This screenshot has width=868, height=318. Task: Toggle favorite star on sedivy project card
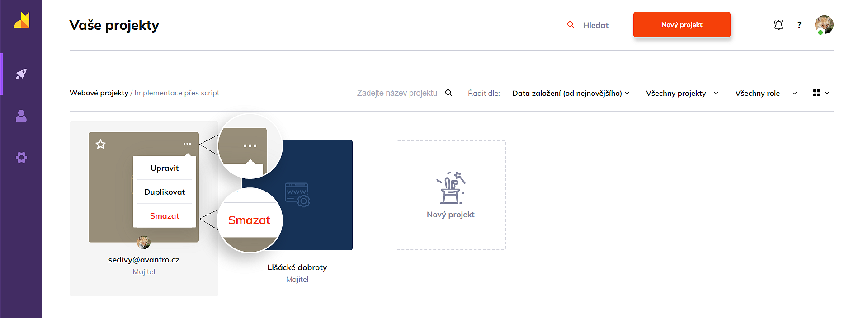100,145
